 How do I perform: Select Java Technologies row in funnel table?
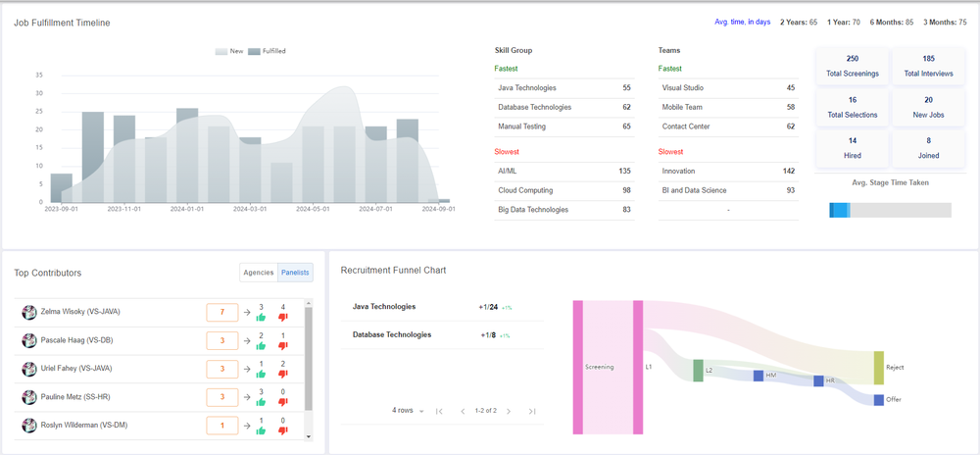tap(442, 307)
